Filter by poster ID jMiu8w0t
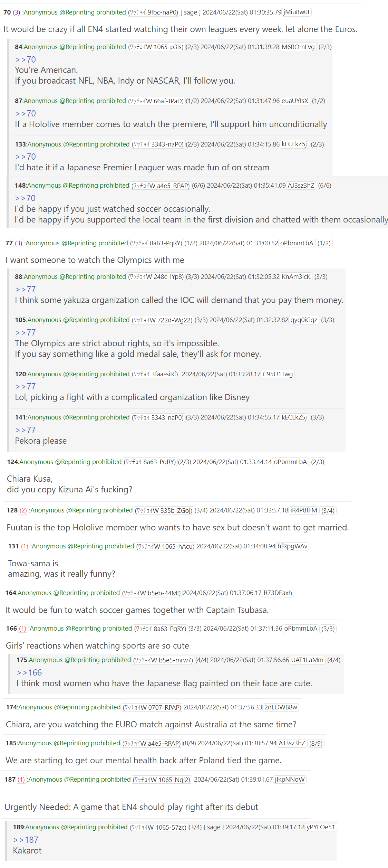The height and width of the screenshot is (868, 388). coord(297,12)
